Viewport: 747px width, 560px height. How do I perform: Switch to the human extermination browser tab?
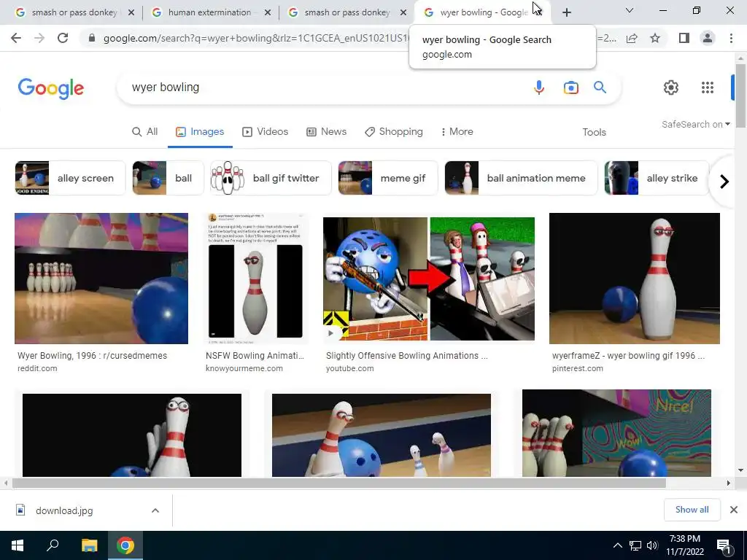(209, 12)
